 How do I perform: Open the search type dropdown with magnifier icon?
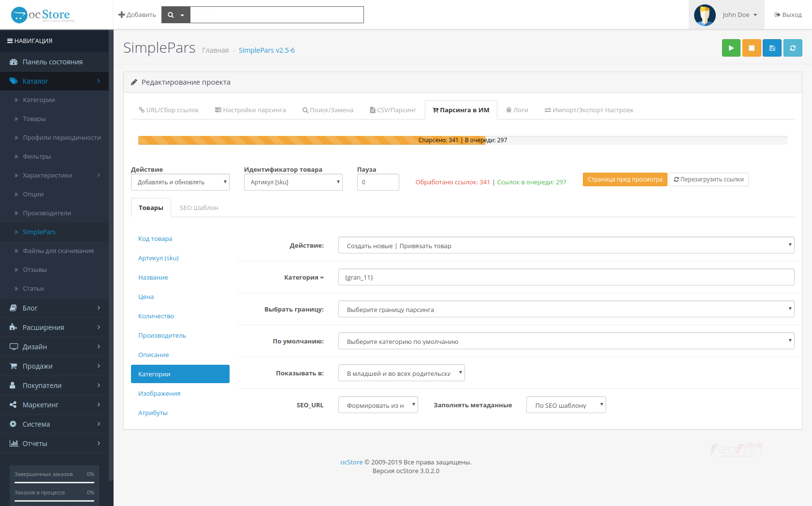point(176,15)
